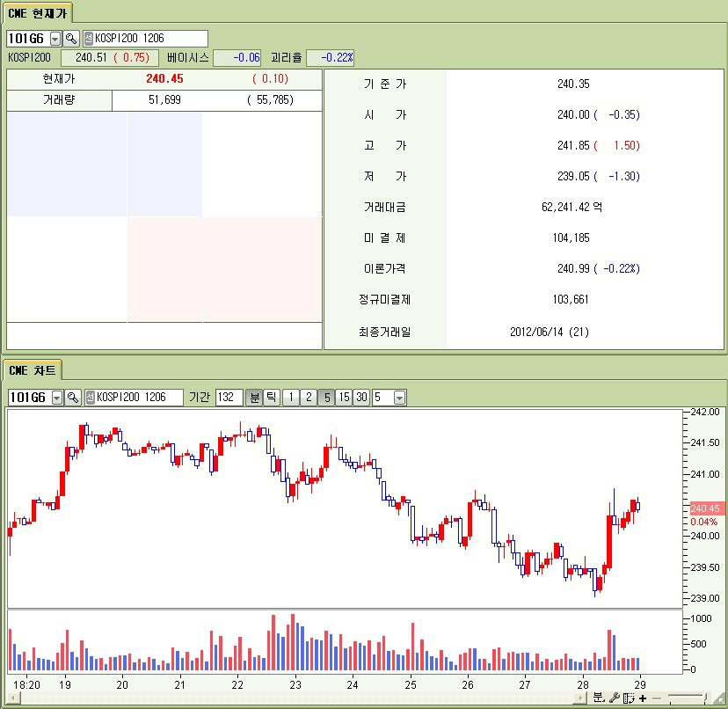The height and width of the screenshot is (709, 728).
Task: Switch to the CME 차트 tab
Action: [32, 370]
